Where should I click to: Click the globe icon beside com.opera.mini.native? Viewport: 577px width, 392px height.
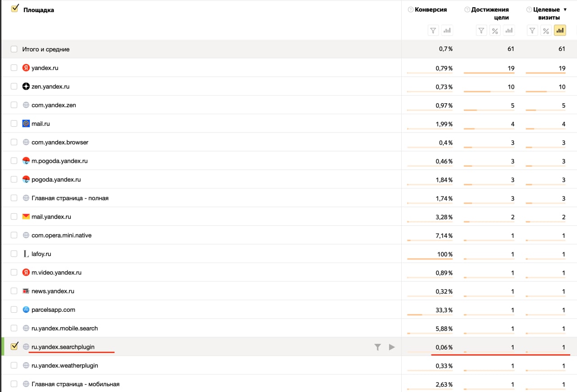26,235
